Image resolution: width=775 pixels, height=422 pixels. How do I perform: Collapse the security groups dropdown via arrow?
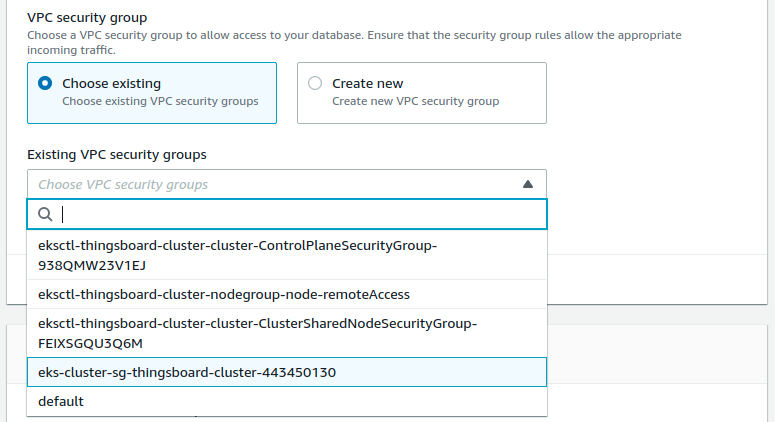(528, 184)
